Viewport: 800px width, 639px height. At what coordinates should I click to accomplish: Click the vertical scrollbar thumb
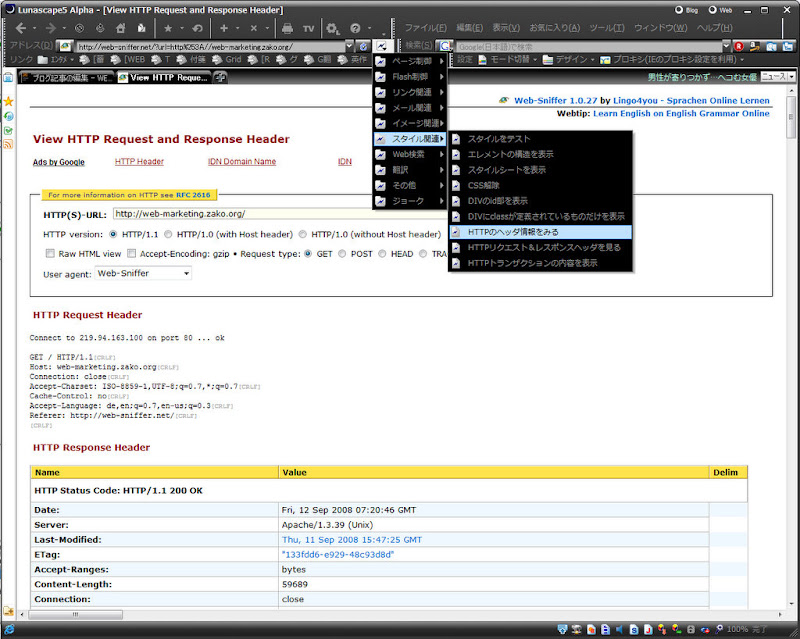click(x=791, y=116)
